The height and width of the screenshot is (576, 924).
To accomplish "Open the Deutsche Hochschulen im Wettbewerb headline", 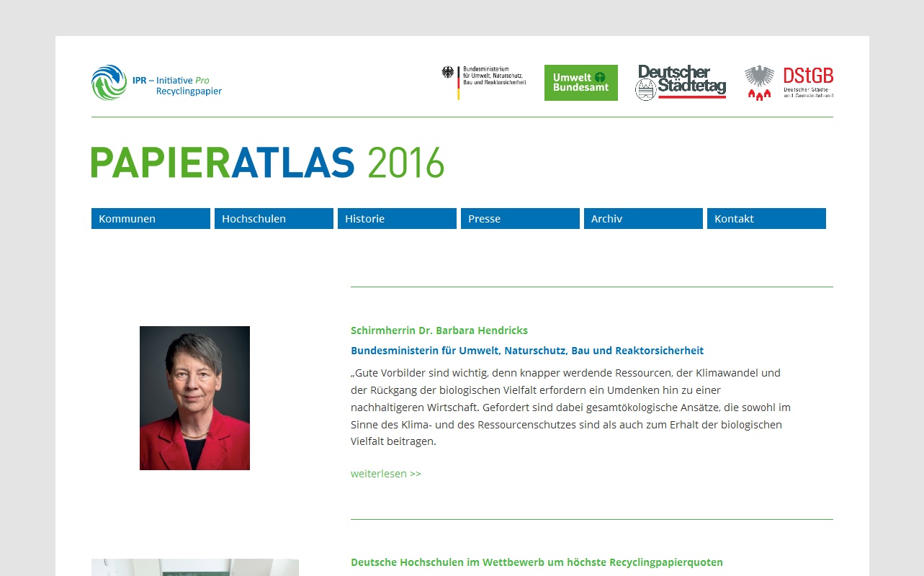I will [x=537, y=562].
